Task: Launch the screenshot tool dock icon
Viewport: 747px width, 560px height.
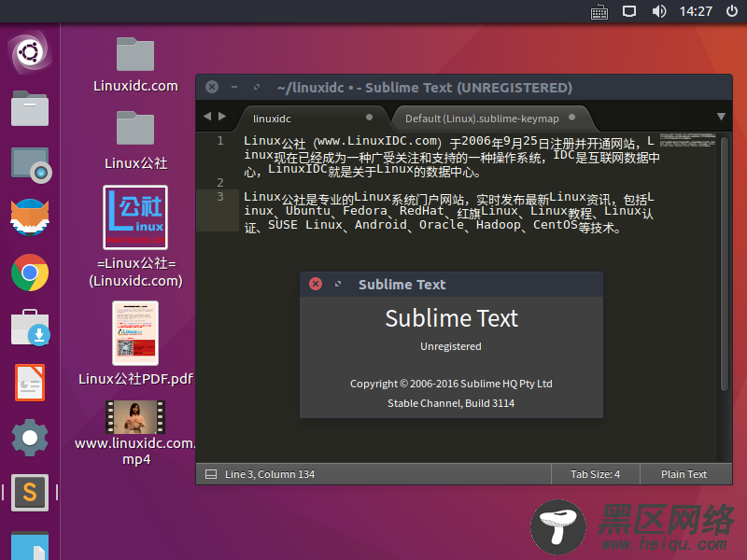Action: tap(31, 165)
